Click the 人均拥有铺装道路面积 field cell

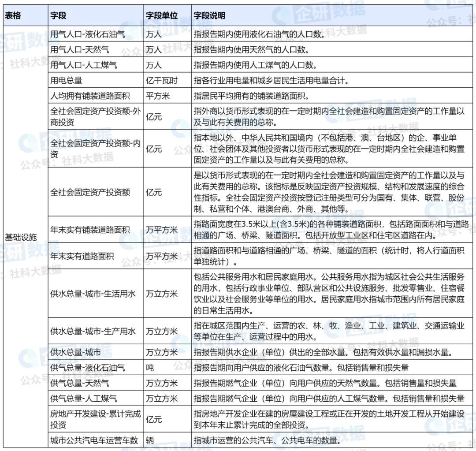point(96,96)
